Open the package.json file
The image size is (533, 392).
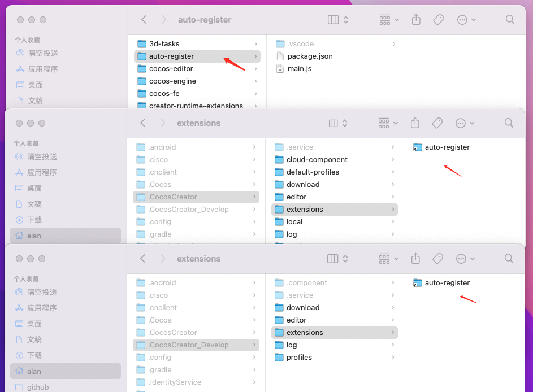click(x=310, y=56)
